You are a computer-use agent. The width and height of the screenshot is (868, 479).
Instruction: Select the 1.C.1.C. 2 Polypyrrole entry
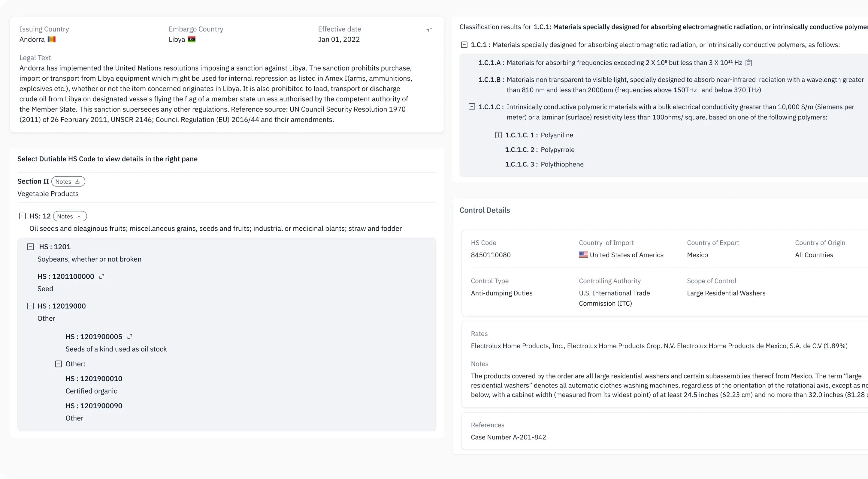point(540,150)
